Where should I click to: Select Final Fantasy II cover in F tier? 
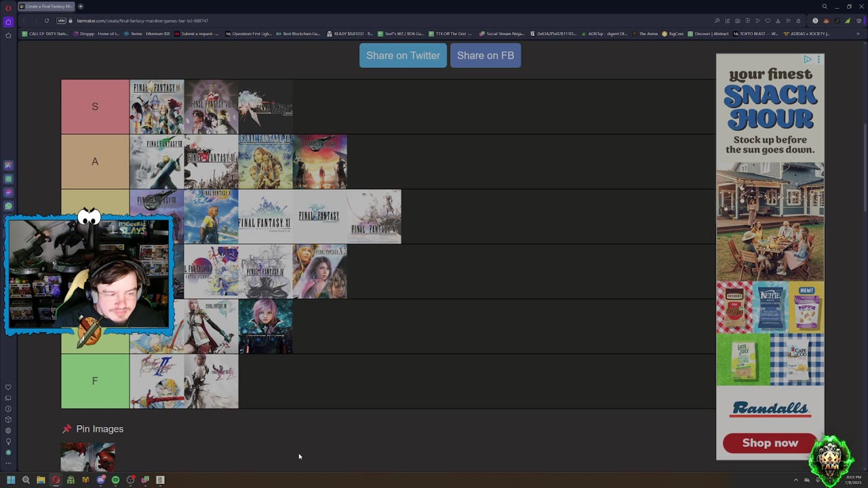(157, 381)
